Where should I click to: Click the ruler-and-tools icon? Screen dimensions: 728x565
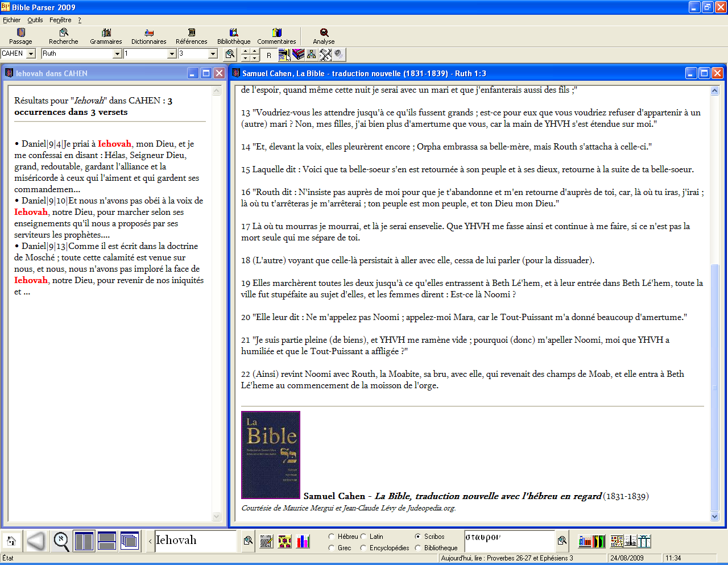[x=325, y=55]
